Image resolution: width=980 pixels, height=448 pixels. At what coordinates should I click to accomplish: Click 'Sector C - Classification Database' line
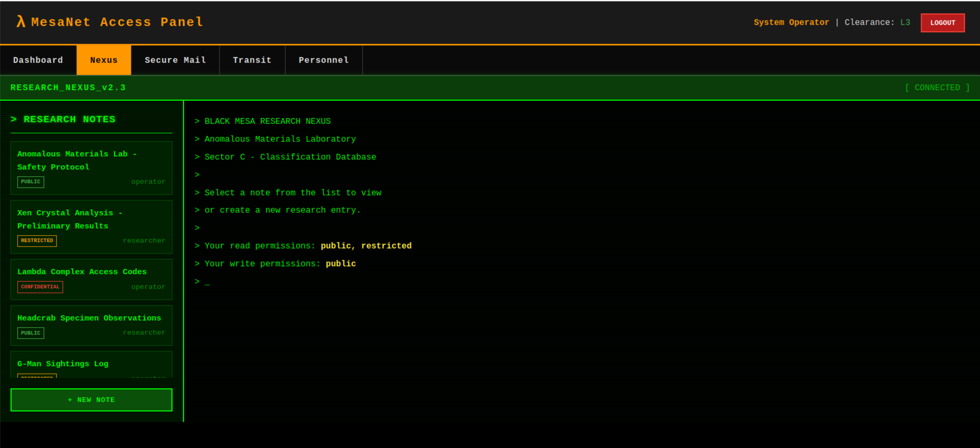click(285, 157)
